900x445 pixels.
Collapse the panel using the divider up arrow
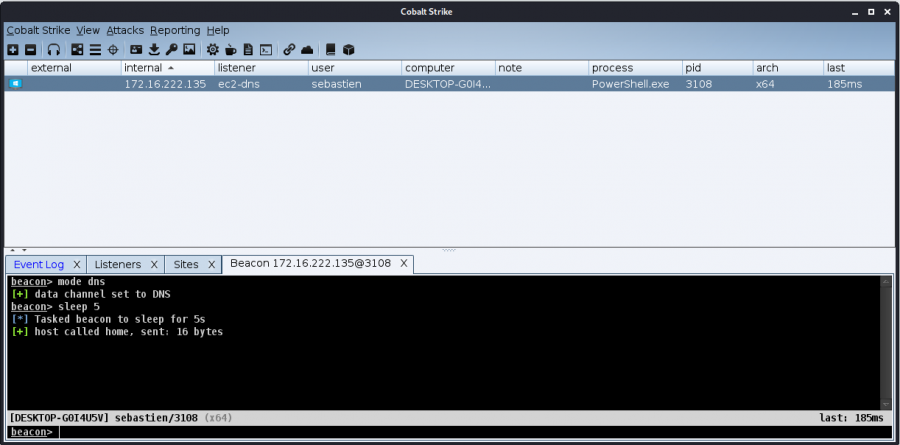(10, 250)
